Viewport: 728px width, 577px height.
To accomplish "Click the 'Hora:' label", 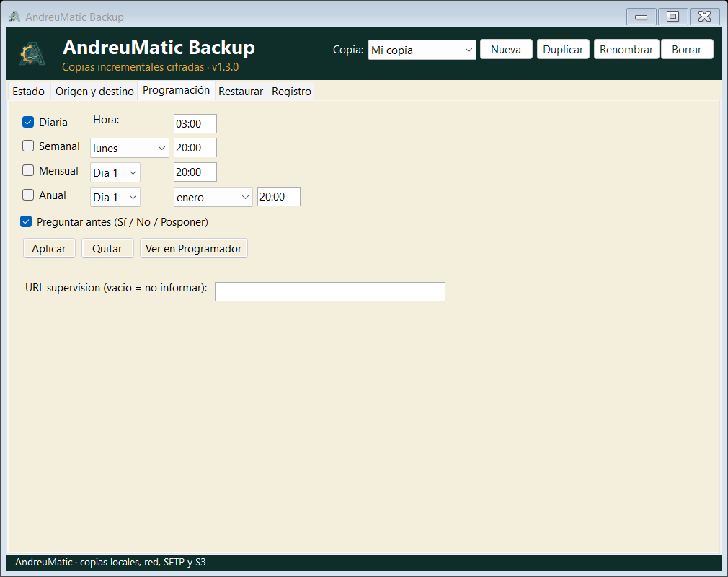I will click(107, 120).
